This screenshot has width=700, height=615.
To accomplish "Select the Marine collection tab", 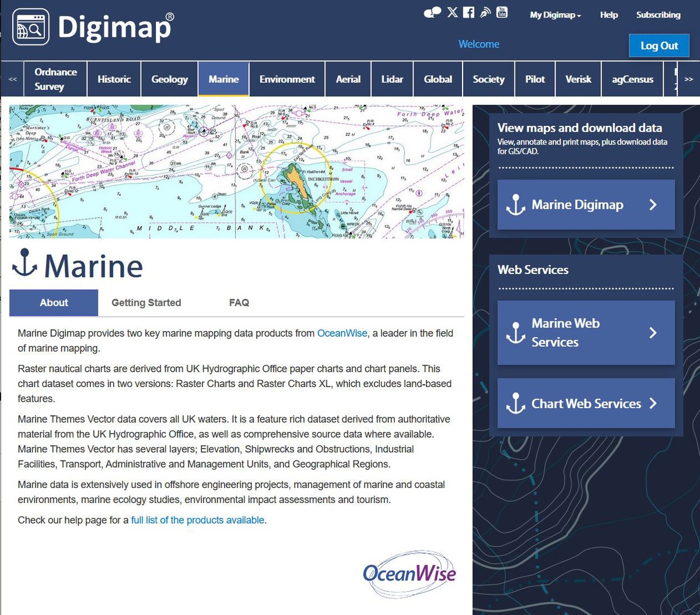I will click(223, 79).
